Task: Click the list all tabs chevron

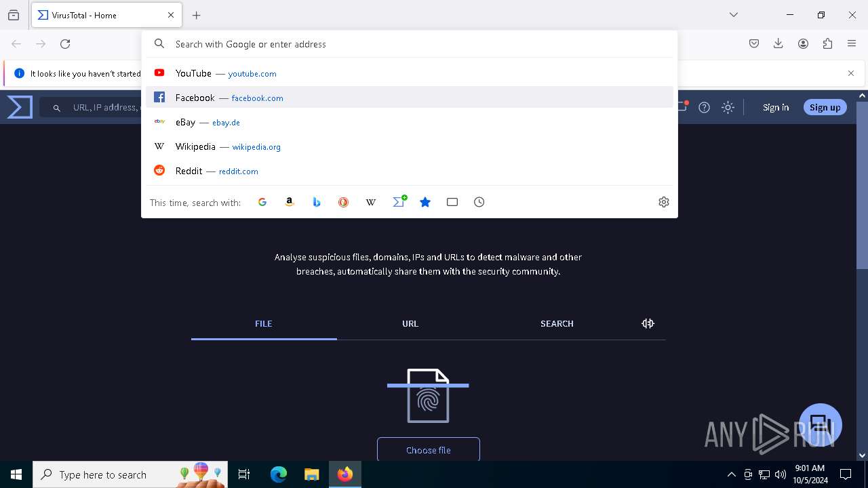Action: point(733,15)
